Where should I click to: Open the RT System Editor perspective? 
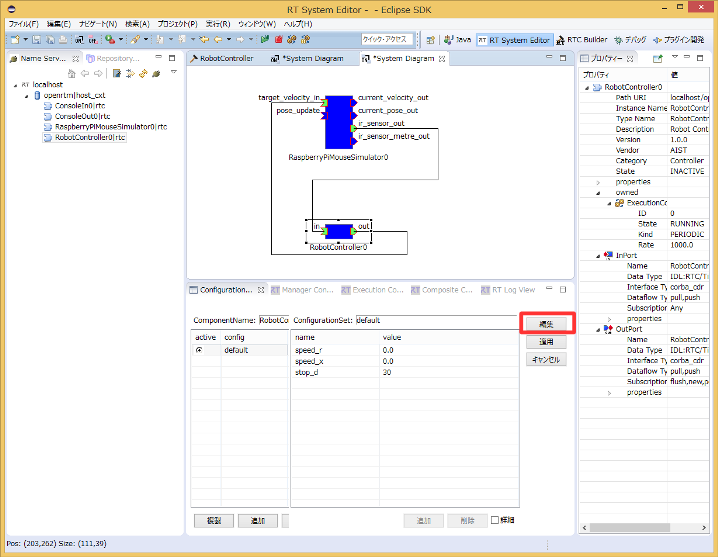(x=514, y=40)
